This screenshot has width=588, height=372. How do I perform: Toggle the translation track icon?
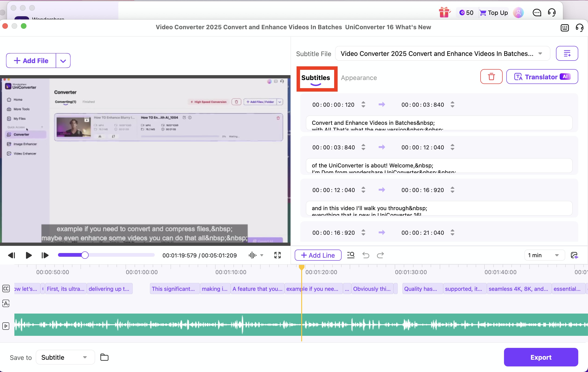[x=6, y=303]
